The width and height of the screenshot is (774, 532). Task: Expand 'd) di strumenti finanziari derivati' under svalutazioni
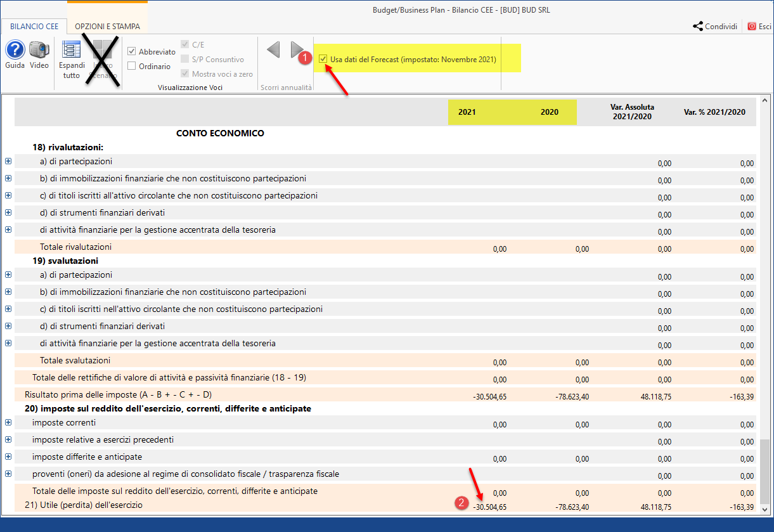tap(8, 326)
